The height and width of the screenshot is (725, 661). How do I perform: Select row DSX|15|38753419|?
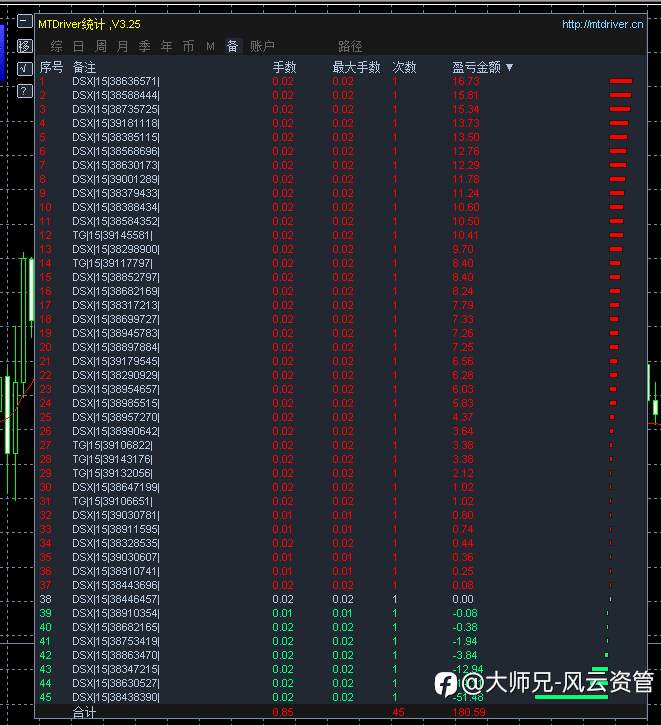[x=341, y=641]
